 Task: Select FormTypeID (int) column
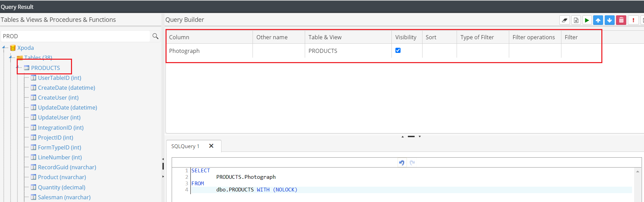[59, 147]
